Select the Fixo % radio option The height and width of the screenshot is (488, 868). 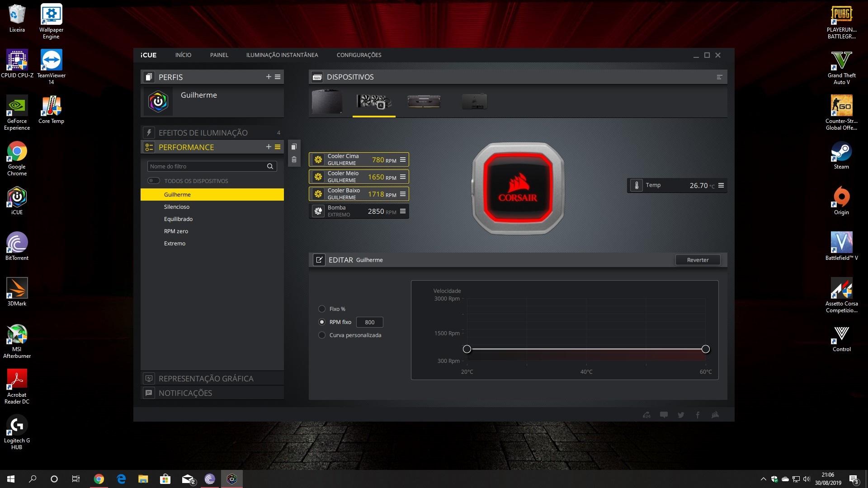tap(322, 309)
